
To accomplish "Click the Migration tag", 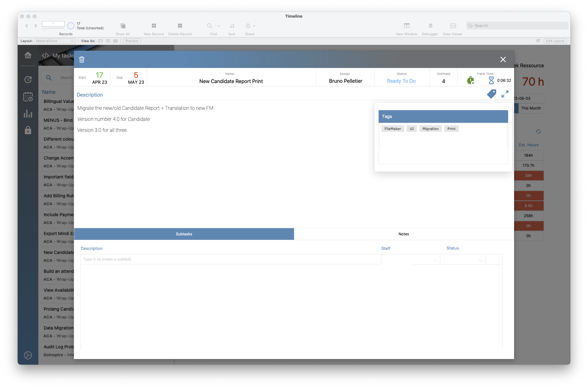I will click(430, 128).
